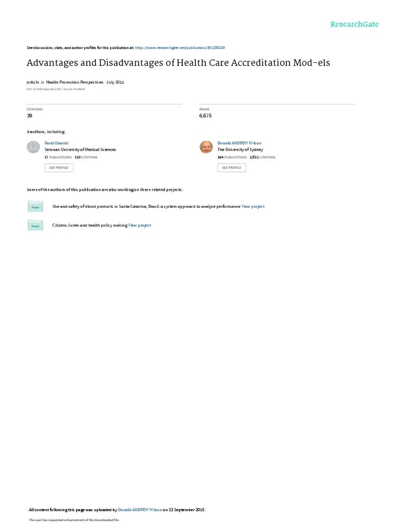The image size is (399, 532).
Task: Click Donald Andrew Wilson's profile photo
Action: pos(206,147)
